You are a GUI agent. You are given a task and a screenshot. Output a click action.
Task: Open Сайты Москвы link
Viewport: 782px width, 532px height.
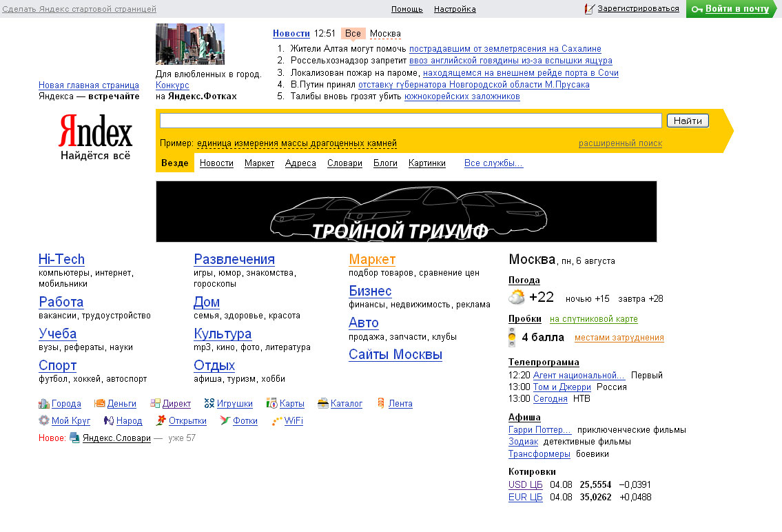[395, 354]
